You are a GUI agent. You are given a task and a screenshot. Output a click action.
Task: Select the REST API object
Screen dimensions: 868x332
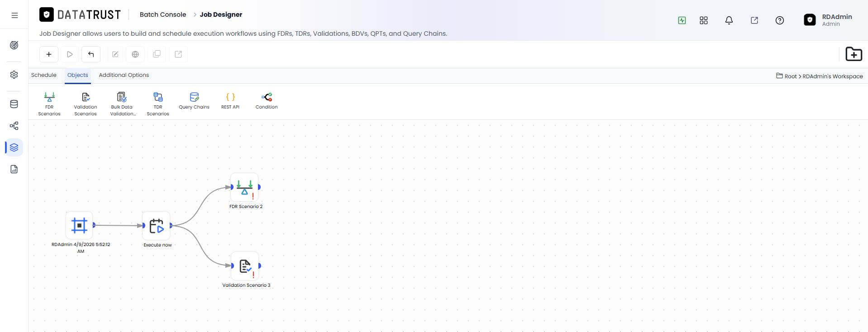(230, 101)
